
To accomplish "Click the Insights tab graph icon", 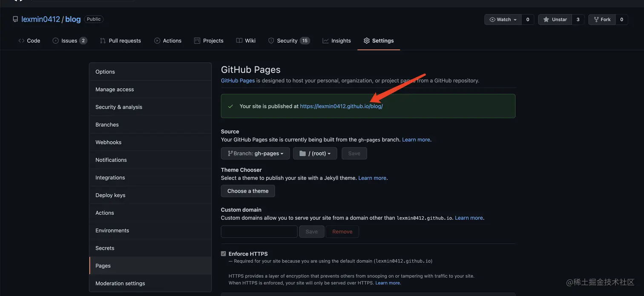I will (x=325, y=40).
